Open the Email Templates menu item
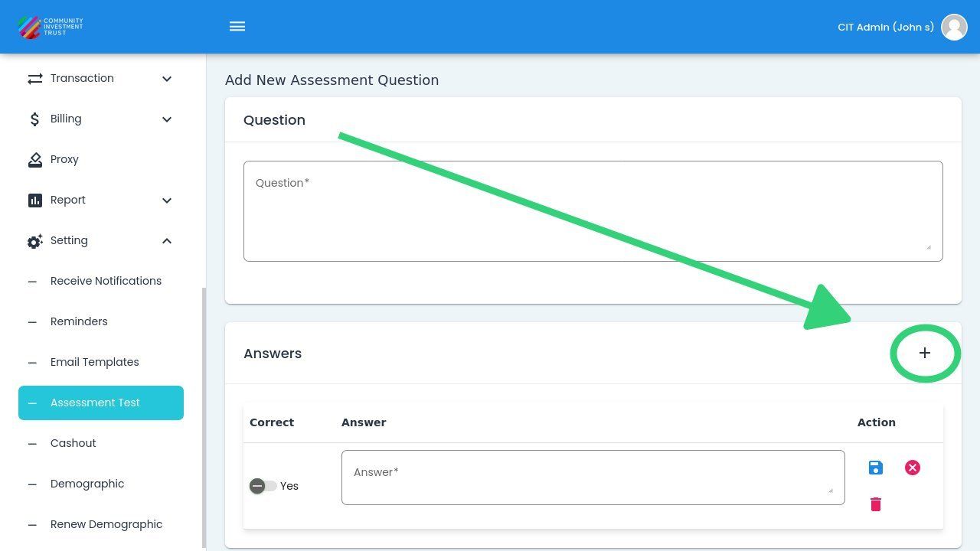Image resolution: width=980 pixels, height=551 pixels. point(95,362)
